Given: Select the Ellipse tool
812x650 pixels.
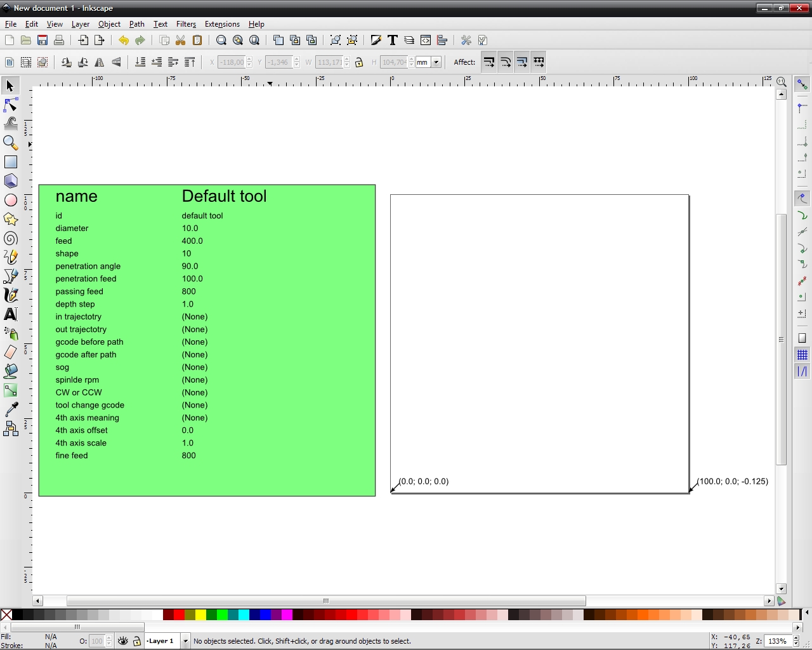Looking at the screenshot, I should pos(10,200).
